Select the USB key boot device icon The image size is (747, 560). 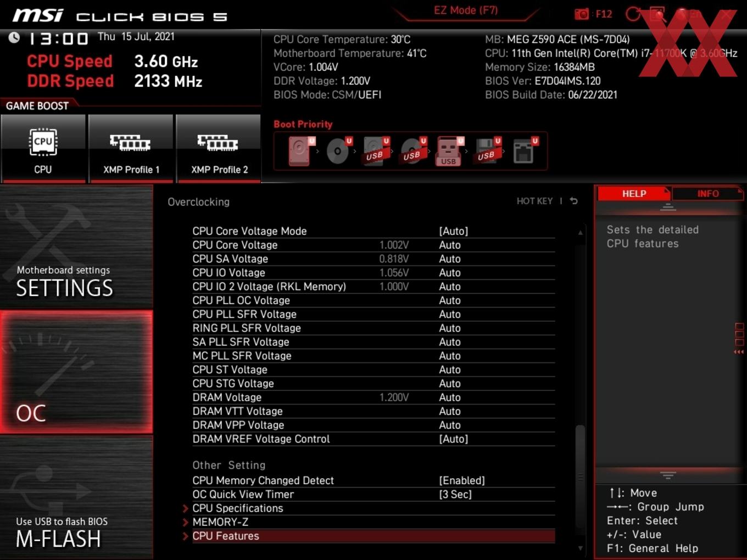point(450,151)
